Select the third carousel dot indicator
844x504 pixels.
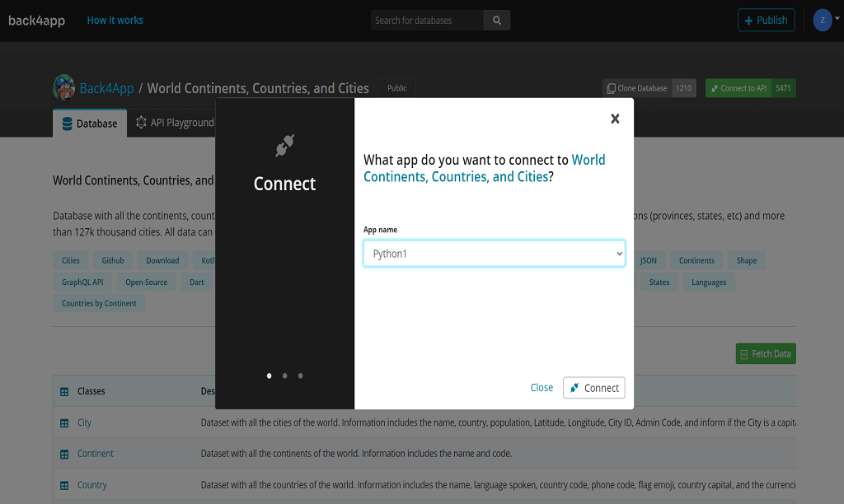point(300,376)
